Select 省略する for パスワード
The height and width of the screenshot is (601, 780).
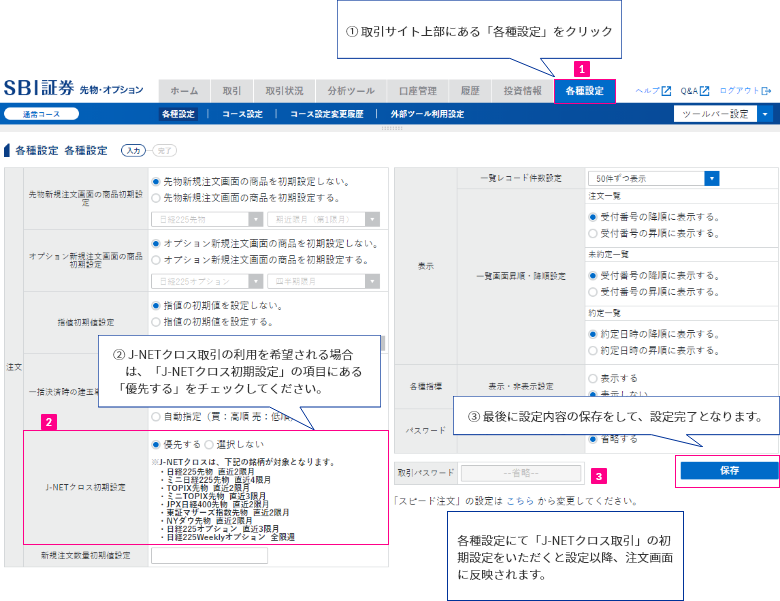[592, 439]
